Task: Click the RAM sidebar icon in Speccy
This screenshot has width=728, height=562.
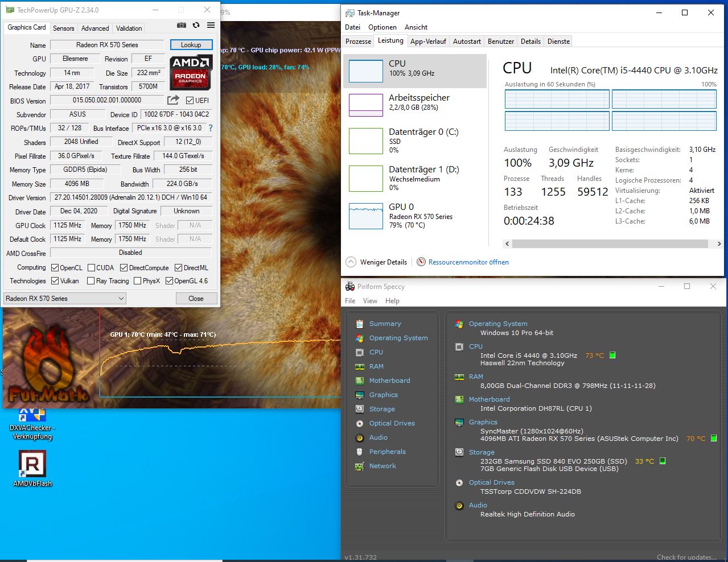Action: tap(360, 366)
